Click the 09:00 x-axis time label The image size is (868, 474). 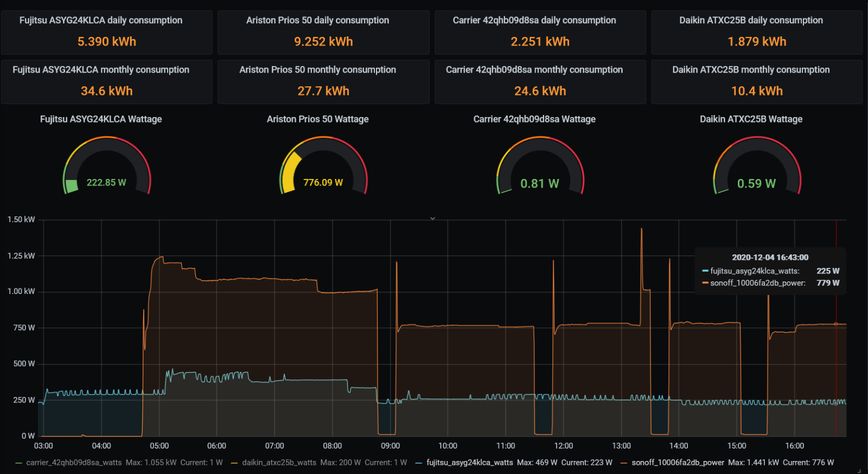tap(390, 446)
